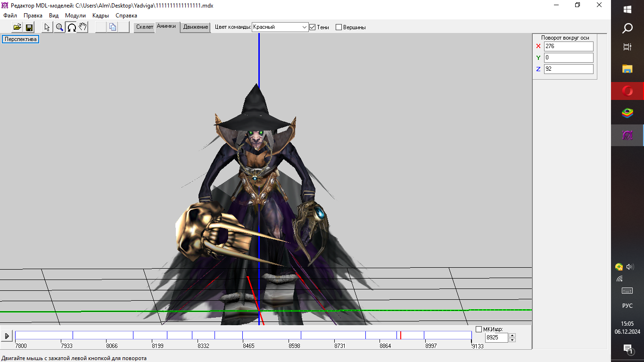Activate the magnifier zoom tool
The image size is (644, 362).
point(59,27)
